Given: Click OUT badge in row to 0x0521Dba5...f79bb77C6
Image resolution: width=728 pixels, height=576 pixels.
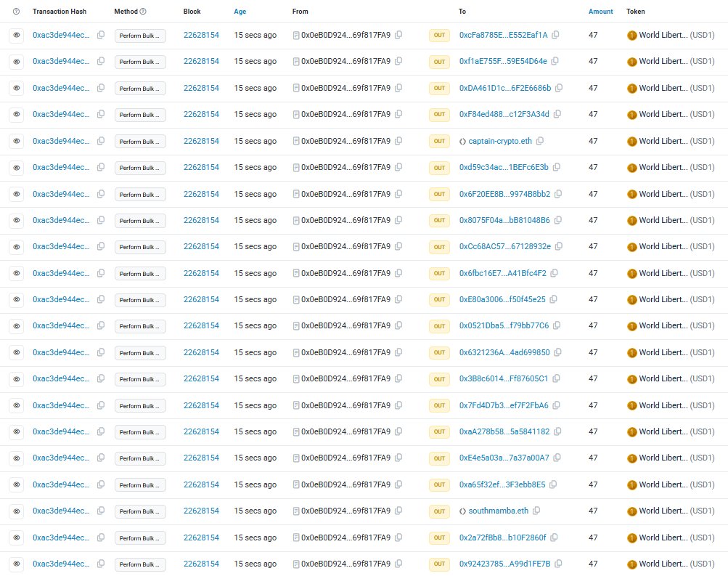Looking at the screenshot, I should click(439, 326).
